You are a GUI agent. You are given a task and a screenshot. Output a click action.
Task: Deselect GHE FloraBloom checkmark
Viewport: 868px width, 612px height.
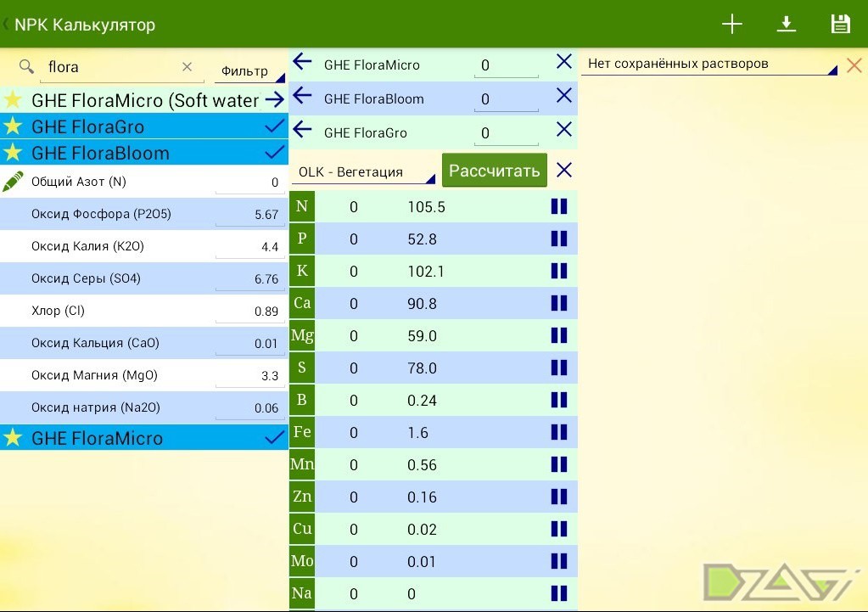(x=275, y=152)
